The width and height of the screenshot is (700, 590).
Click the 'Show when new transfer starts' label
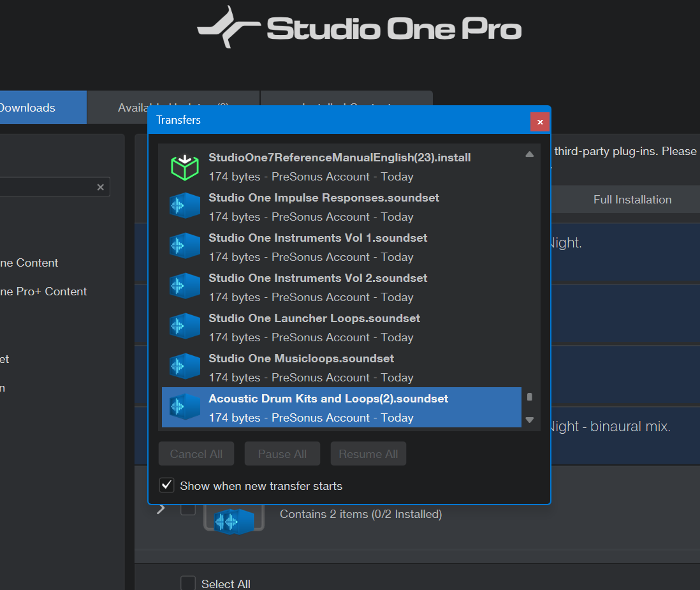click(x=261, y=486)
